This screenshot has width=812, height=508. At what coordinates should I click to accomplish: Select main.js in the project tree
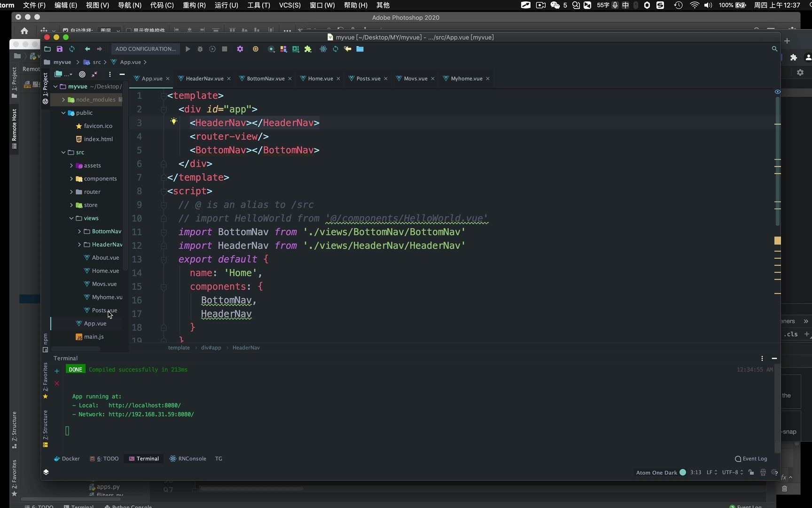coord(90,337)
